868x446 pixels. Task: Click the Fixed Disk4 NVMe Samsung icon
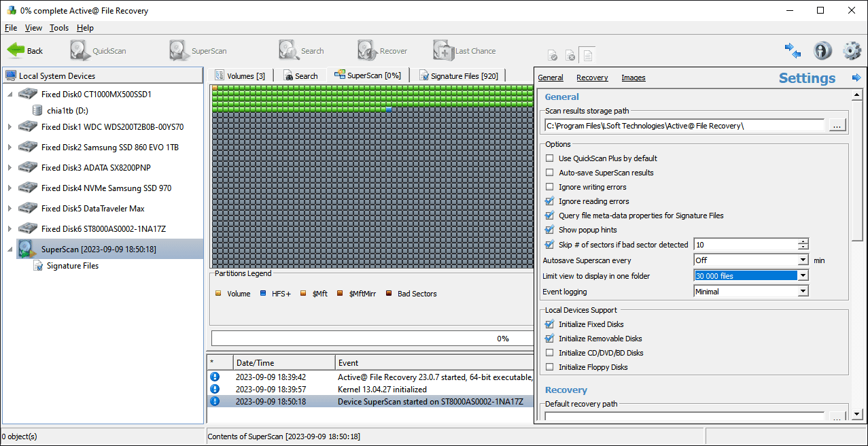pos(28,188)
